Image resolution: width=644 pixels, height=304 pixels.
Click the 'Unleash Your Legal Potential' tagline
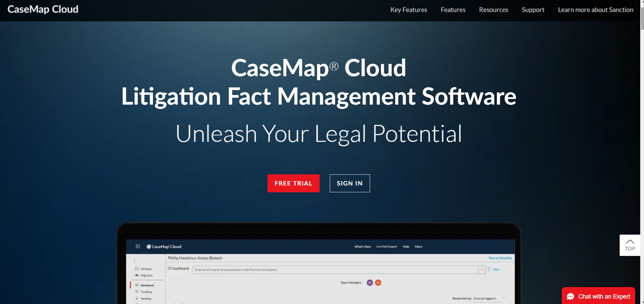click(x=319, y=134)
